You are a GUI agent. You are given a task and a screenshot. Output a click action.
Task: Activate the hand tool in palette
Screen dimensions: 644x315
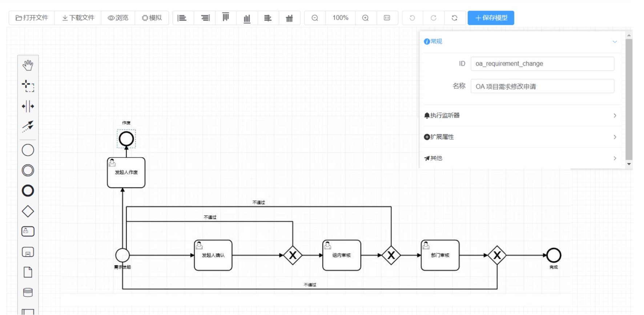(28, 65)
